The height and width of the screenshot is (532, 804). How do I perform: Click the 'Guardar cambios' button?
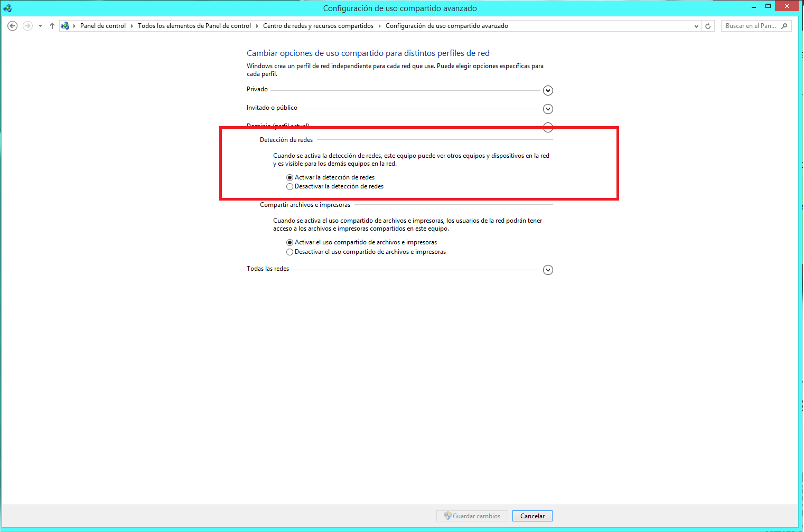pos(472,516)
